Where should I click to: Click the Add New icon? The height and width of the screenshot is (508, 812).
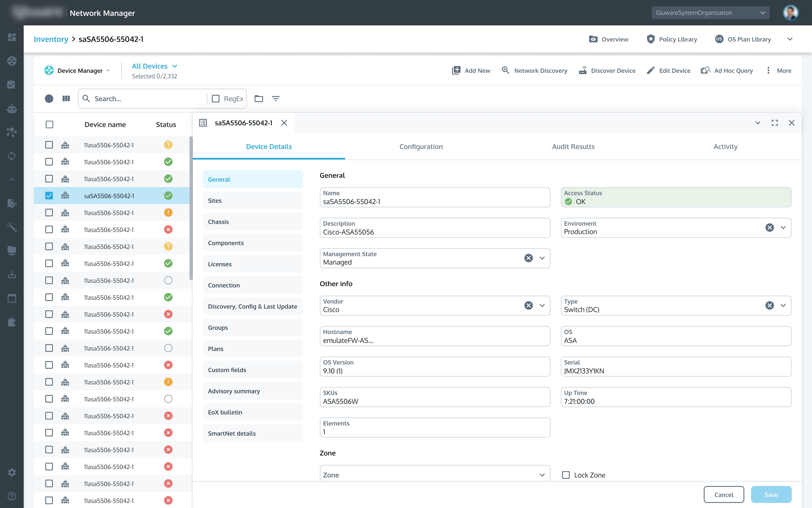[456, 70]
